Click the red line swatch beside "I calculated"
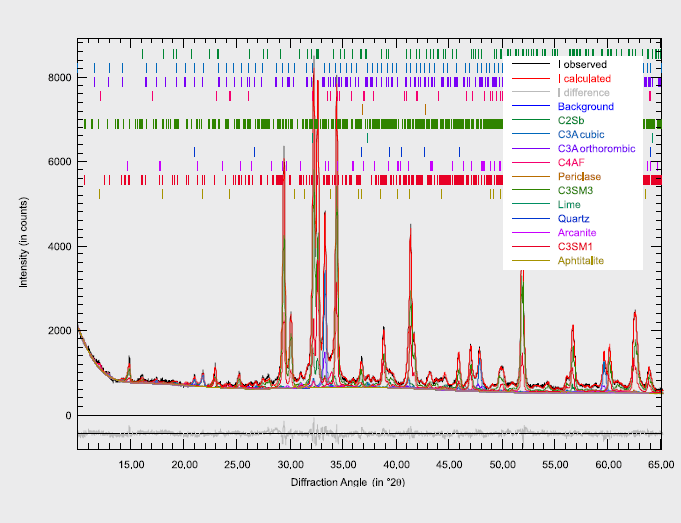681x523 pixels. click(x=528, y=78)
